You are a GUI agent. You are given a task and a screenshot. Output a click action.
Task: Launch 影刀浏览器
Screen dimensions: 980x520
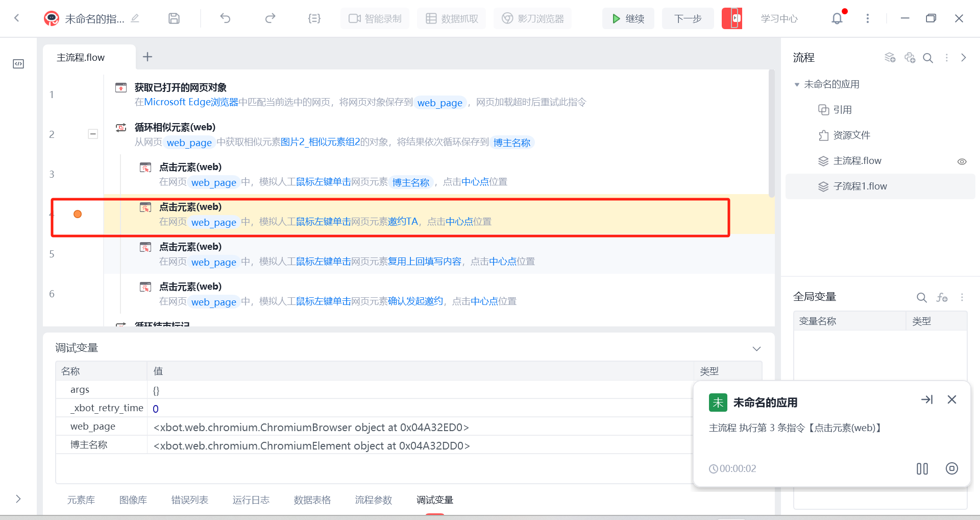pos(532,18)
